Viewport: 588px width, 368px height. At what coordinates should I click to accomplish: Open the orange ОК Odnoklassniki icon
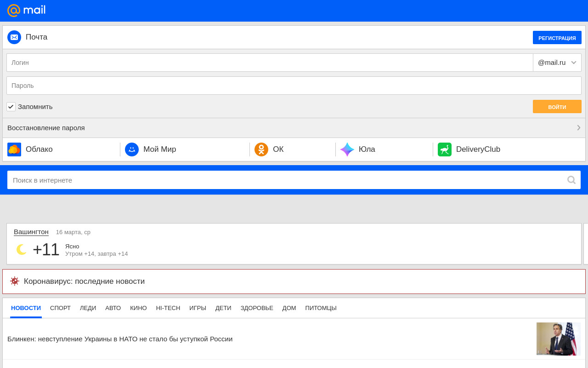pyautogui.click(x=261, y=149)
